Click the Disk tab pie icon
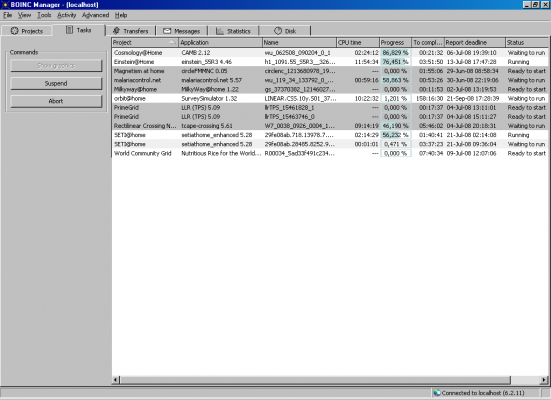This screenshot has width=551, height=400. tap(278, 31)
